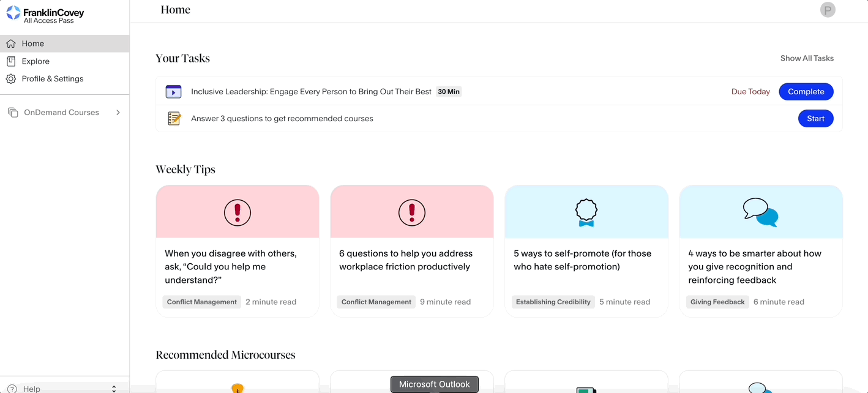Click the alert icon on the workplace friction card
Image resolution: width=868 pixels, height=393 pixels.
[x=411, y=212]
